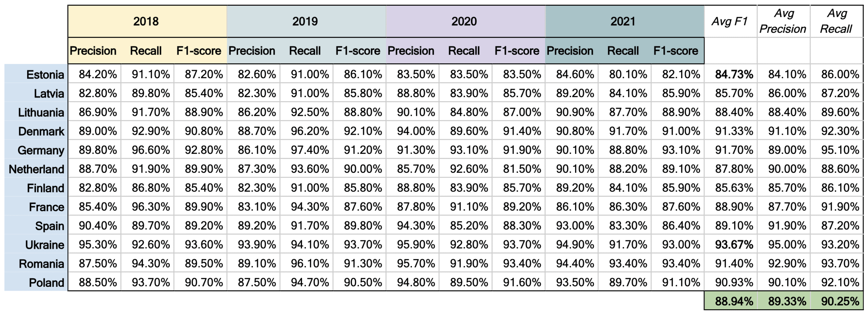
Task: Click Ukraine's bold Avg F1 value 93.67%
Action: tap(734, 244)
